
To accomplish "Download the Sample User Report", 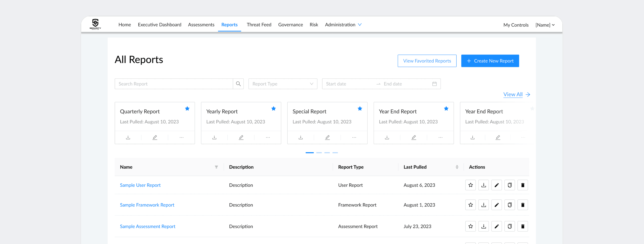I will click(x=483, y=185).
